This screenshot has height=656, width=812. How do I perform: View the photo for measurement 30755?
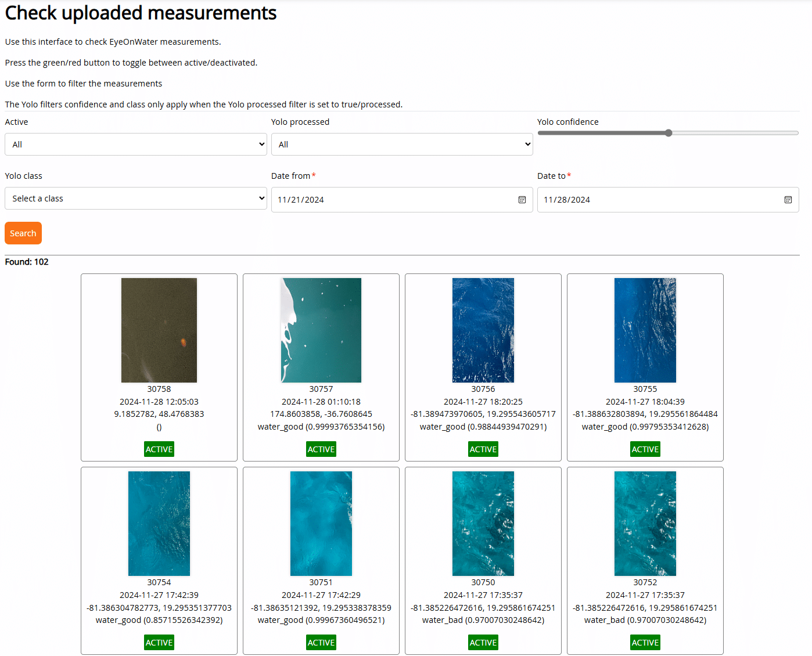click(x=645, y=330)
